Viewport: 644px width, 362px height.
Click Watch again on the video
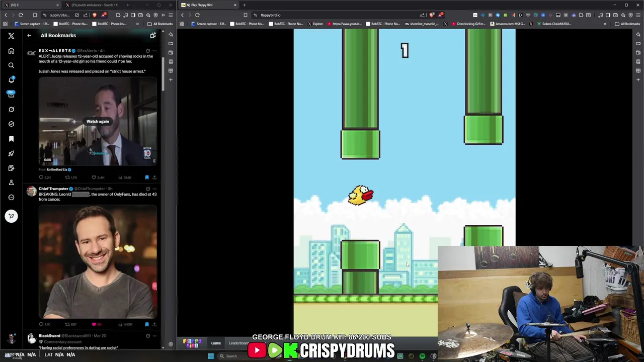(x=98, y=121)
